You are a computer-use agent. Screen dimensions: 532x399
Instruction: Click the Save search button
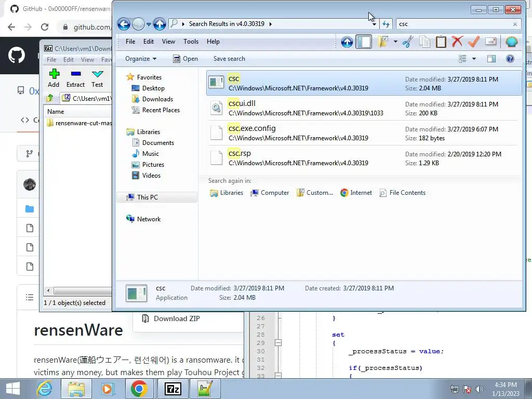coord(229,59)
